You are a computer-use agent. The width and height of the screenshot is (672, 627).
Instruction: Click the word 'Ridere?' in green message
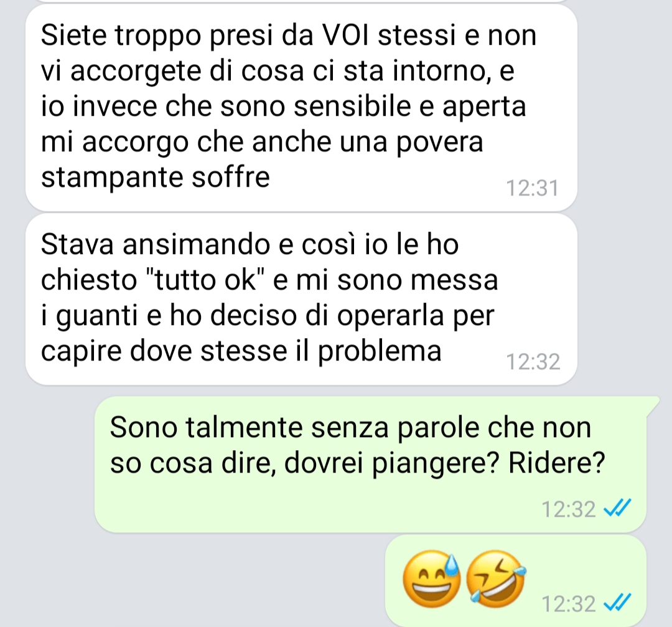(556, 463)
